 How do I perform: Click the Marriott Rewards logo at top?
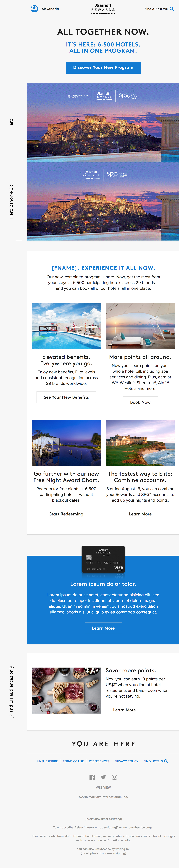click(103, 9)
